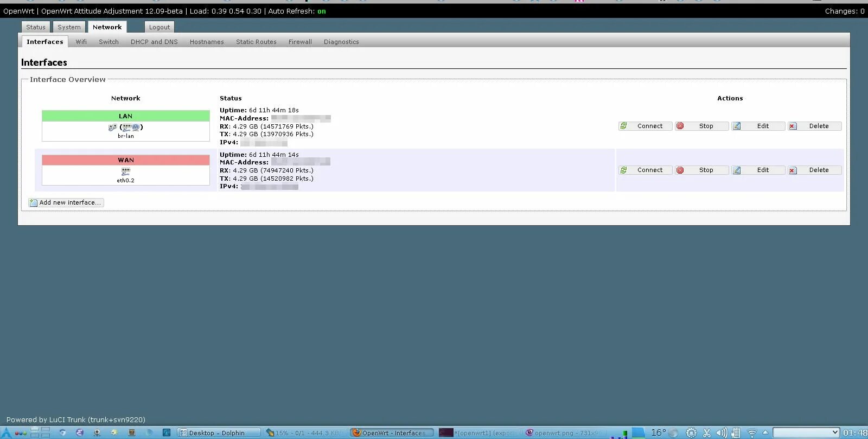Switch to the *[openwrt1] GIMP export window
868x439 pixels.
(x=478, y=432)
